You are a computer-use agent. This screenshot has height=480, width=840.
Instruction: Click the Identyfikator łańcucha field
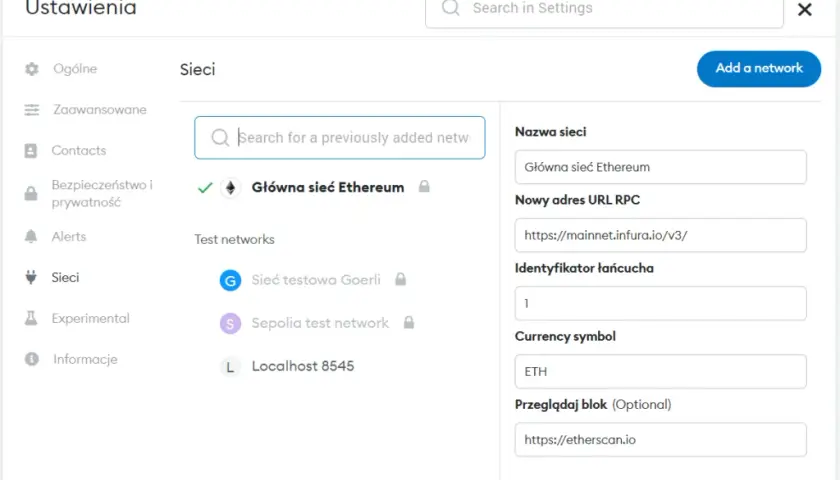pos(661,303)
